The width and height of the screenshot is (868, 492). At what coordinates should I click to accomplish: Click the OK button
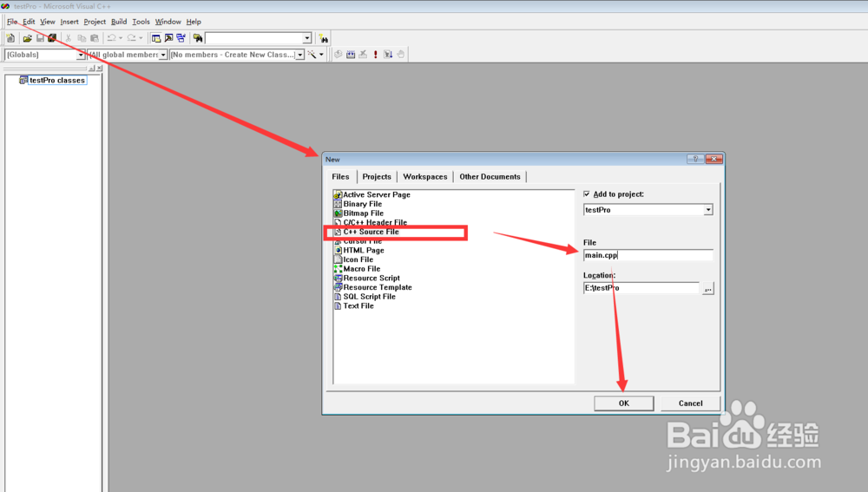[624, 403]
